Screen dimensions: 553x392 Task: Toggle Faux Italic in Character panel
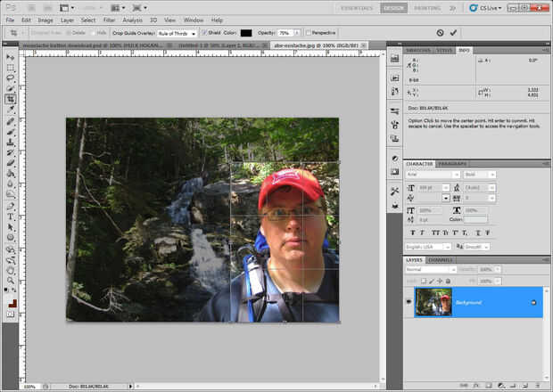coord(422,233)
